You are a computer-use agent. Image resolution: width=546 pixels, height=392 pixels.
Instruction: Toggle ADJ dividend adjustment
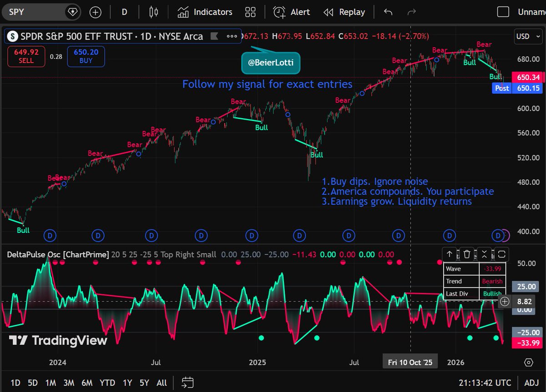pos(531,382)
